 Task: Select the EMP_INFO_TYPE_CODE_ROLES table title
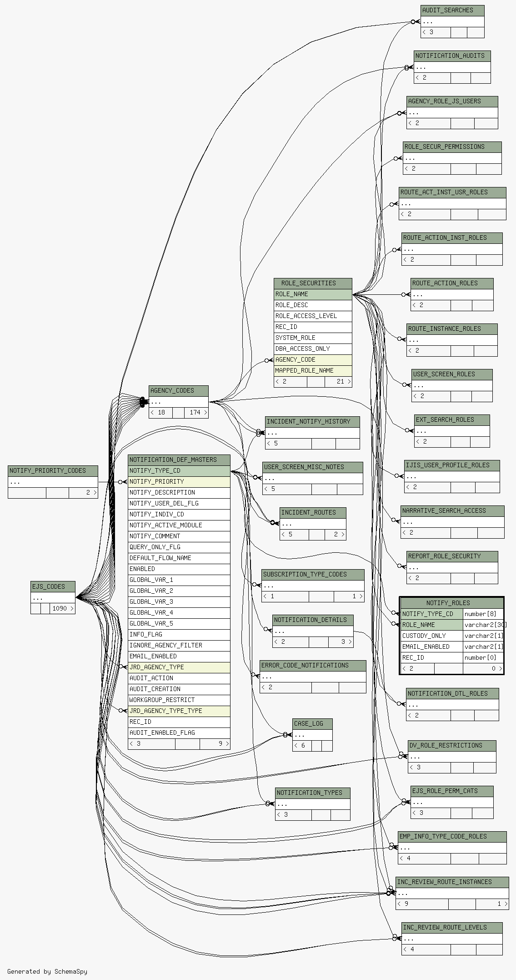452,837
